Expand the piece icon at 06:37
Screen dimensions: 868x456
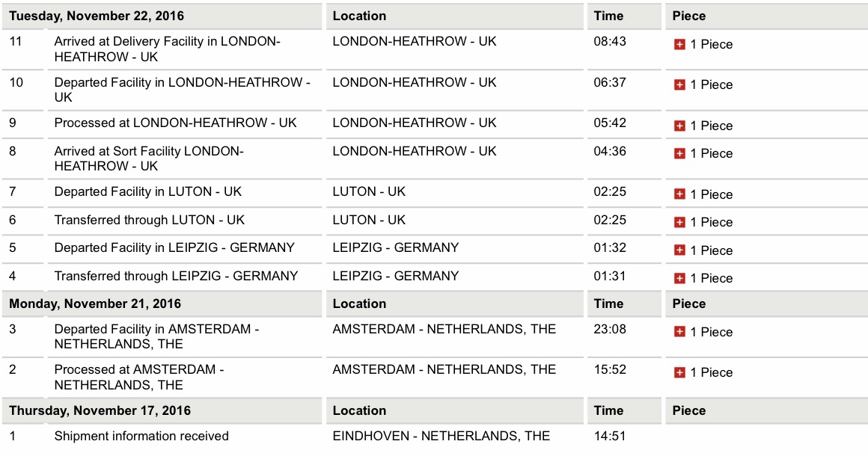(679, 84)
